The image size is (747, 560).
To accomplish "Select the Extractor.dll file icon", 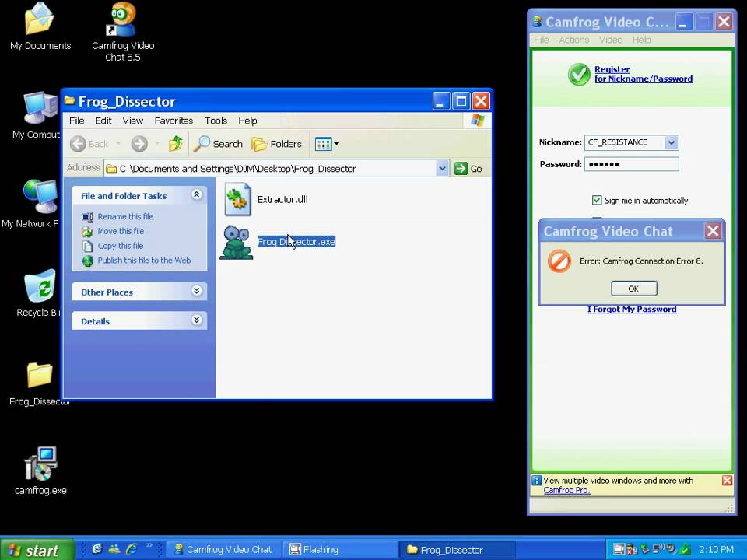I will click(237, 200).
